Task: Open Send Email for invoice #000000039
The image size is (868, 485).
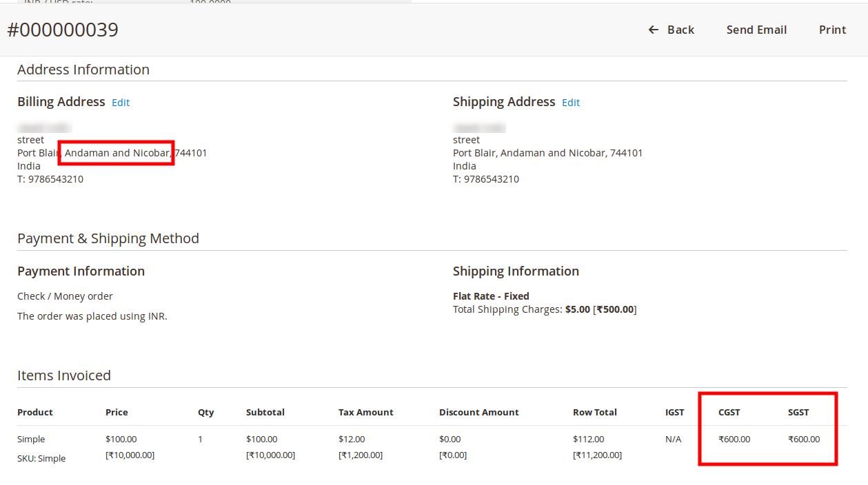Action: pyautogui.click(x=756, y=30)
